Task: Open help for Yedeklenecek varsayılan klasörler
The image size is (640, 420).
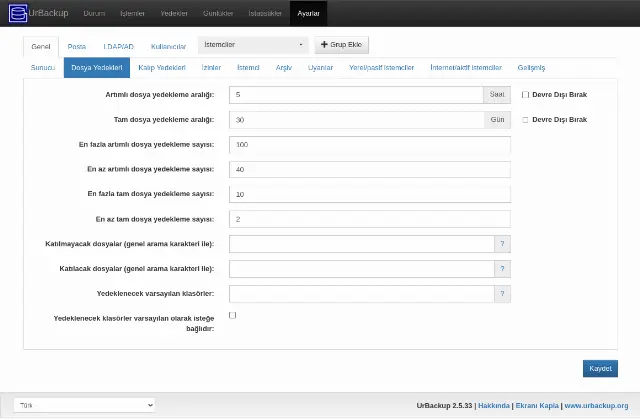Action: coord(502,294)
